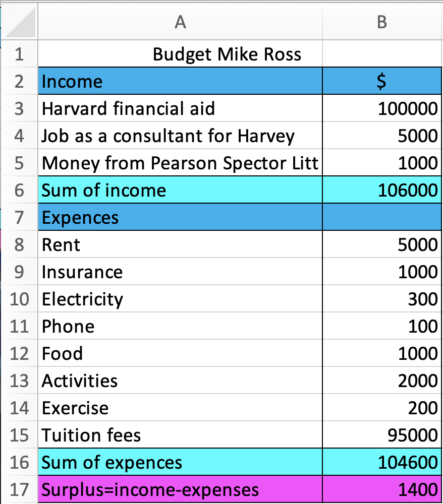This screenshot has height=504, width=443.
Task: Select row 1 header
Action: click(19, 54)
